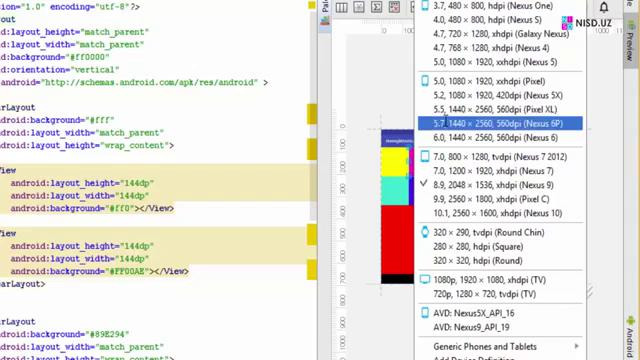The width and height of the screenshot is (640, 360).
Task: Click the cyan view in layout preview
Action: tap(395, 191)
